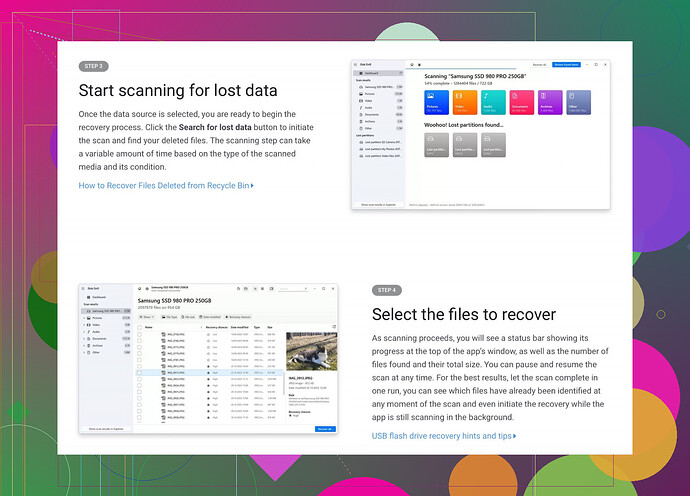Image resolution: width=690 pixels, height=496 pixels.
Task: Follow the USB flash drive recovery hints link
Action: pos(444,436)
